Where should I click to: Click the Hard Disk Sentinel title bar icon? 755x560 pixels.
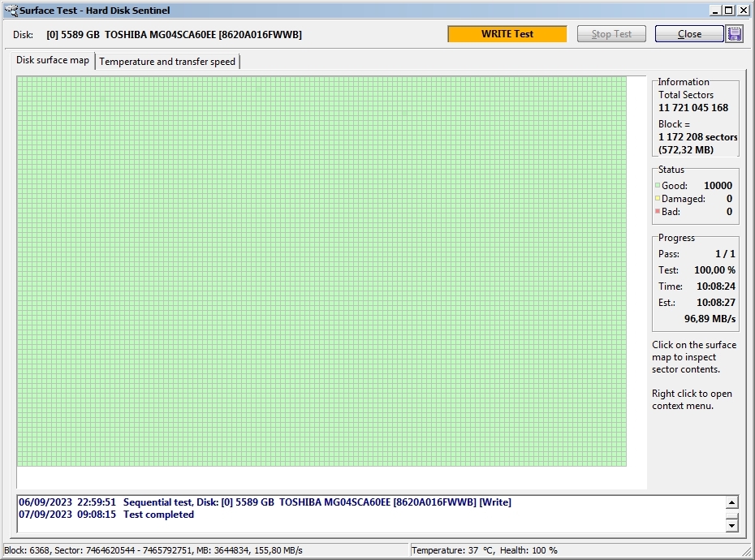pyautogui.click(x=11, y=11)
